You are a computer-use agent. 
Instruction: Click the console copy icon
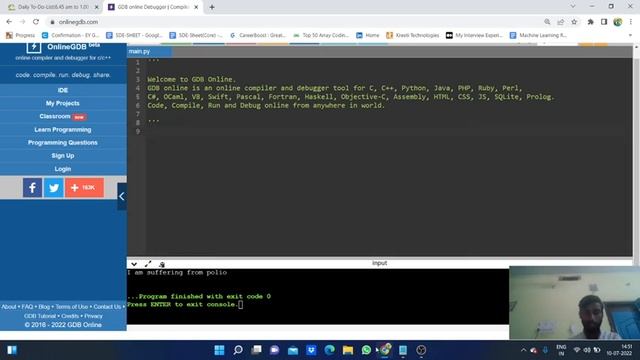tap(162, 264)
